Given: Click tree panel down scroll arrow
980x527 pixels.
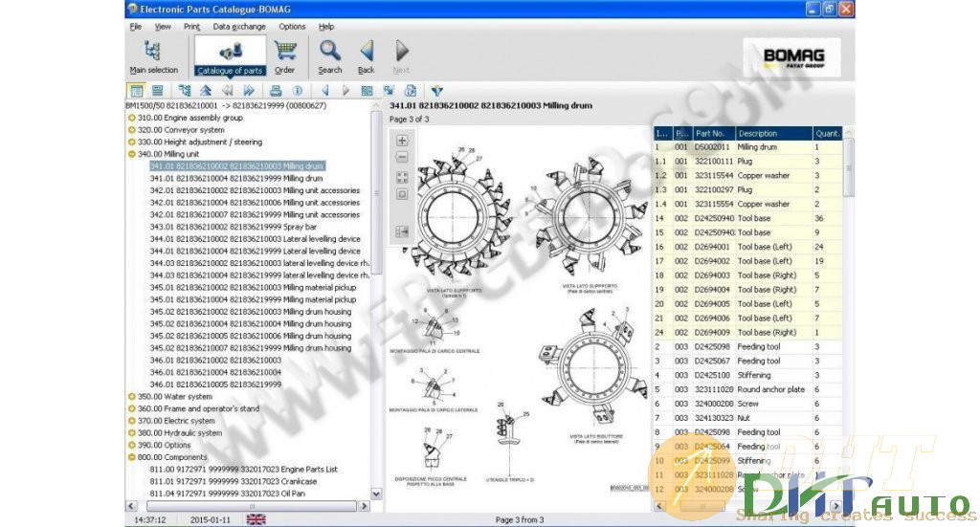Looking at the screenshot, I should pos(376,494).
